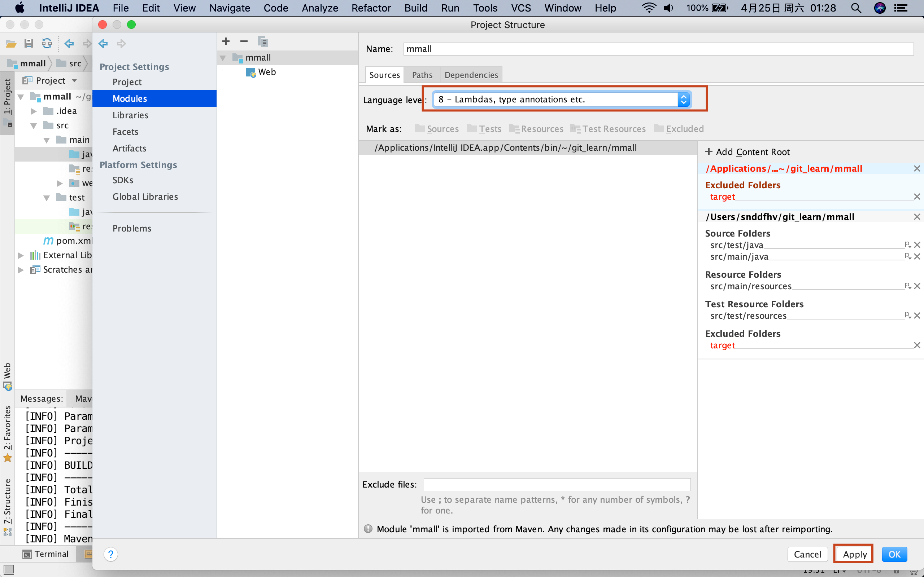Viewport: 924px width, 577px height.
Task: Remove src/test/java source folder entry
Action: (917, 245)
